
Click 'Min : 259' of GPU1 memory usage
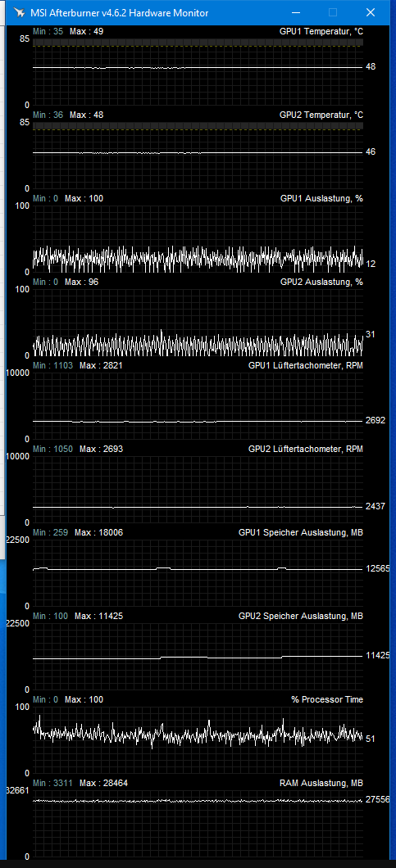point(51,532)
